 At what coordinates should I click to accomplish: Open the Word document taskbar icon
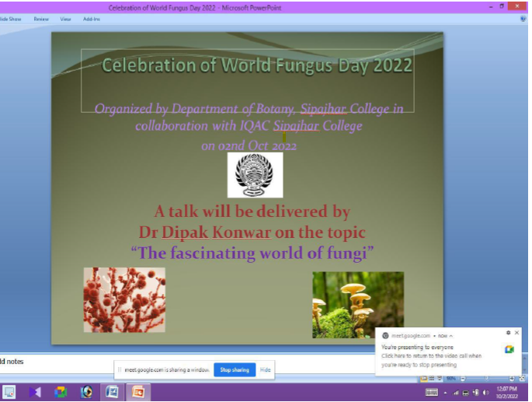[x=112, y=392]
